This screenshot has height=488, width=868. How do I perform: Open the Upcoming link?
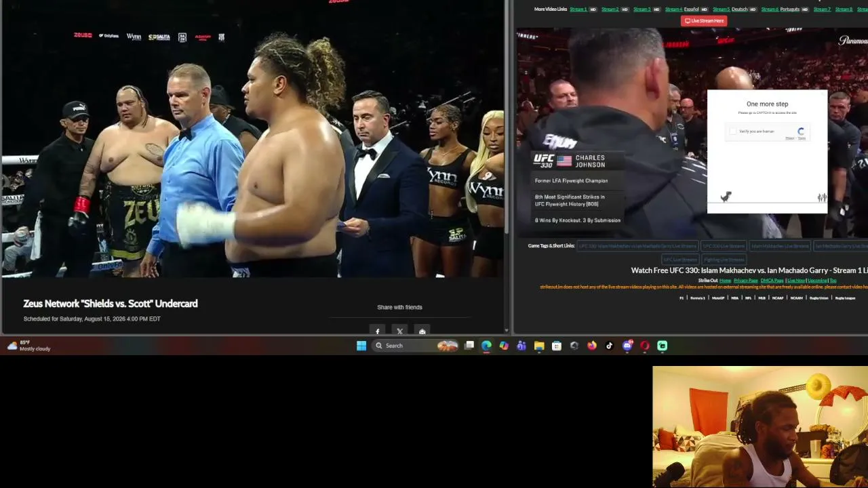pos(817,281)
